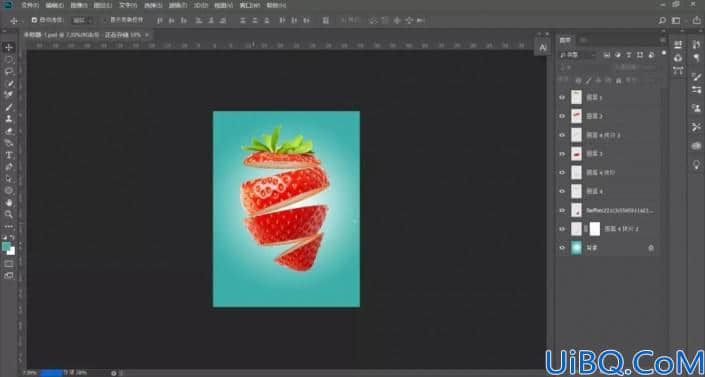
Task: Switch to the 图层 Layers panel tab
Action: pyautogui.click(x=565, y=40)
